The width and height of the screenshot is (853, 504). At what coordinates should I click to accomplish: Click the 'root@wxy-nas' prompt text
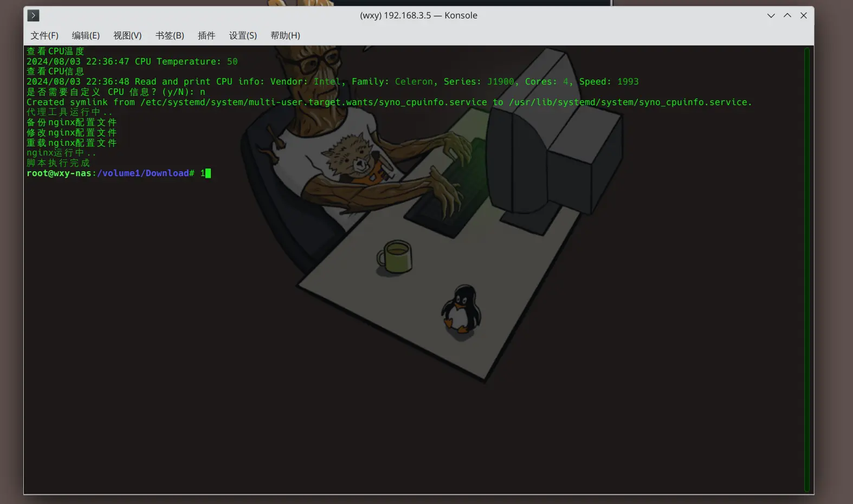point(59,173)
